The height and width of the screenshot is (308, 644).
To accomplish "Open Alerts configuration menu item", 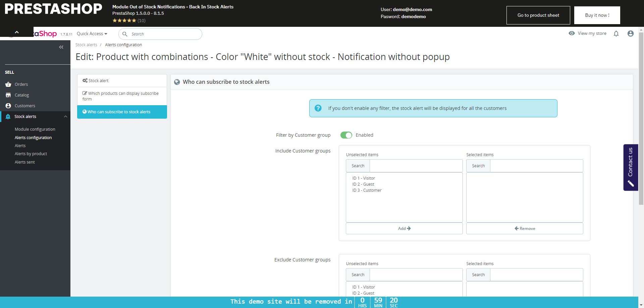I will pos(33,138).
